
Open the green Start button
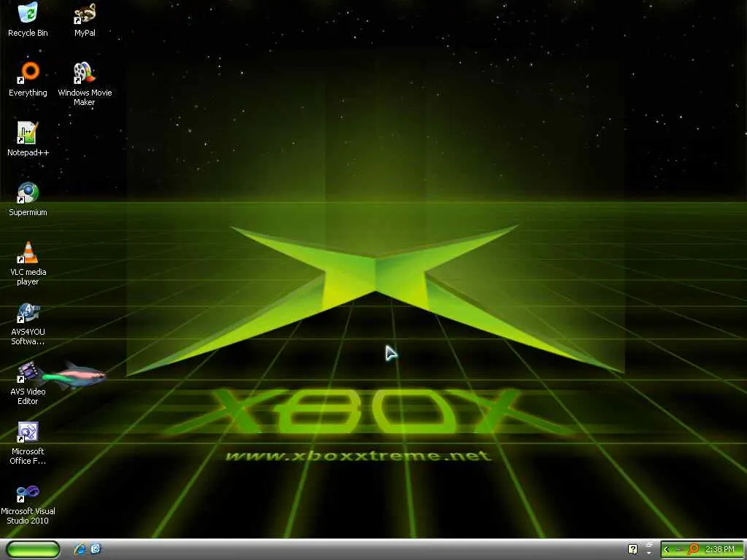[x=33, y=549]
